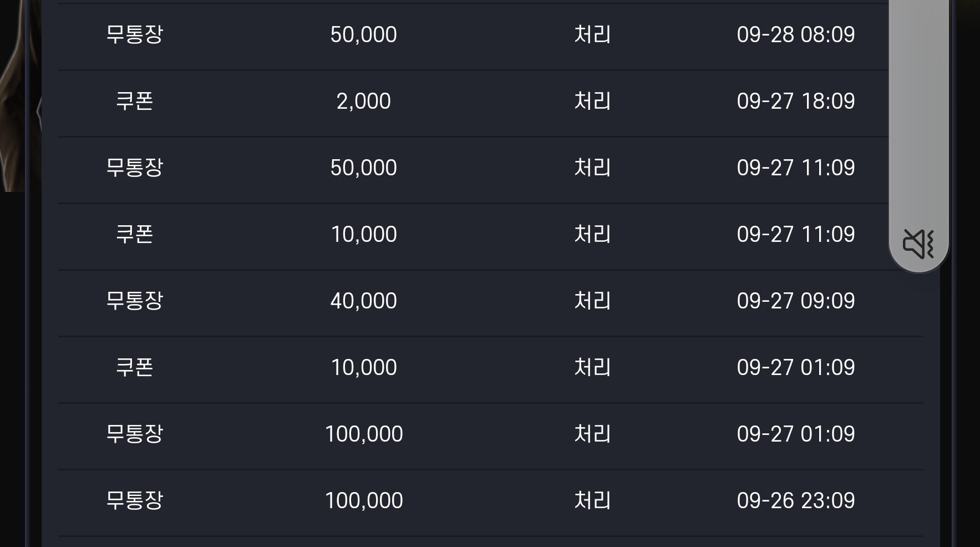980x547 pixels.
Task: Click the 40,000 amount cell
Action: click(x=363, y=301)
